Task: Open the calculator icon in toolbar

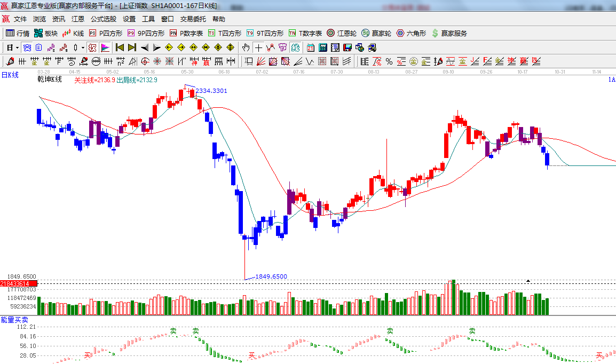Action: click(x=322, y=48)
